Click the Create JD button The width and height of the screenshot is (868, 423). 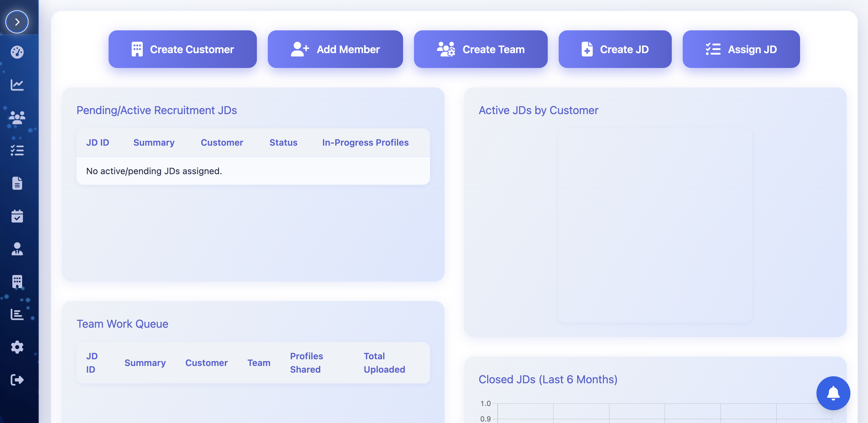click(x=615, y=49)
